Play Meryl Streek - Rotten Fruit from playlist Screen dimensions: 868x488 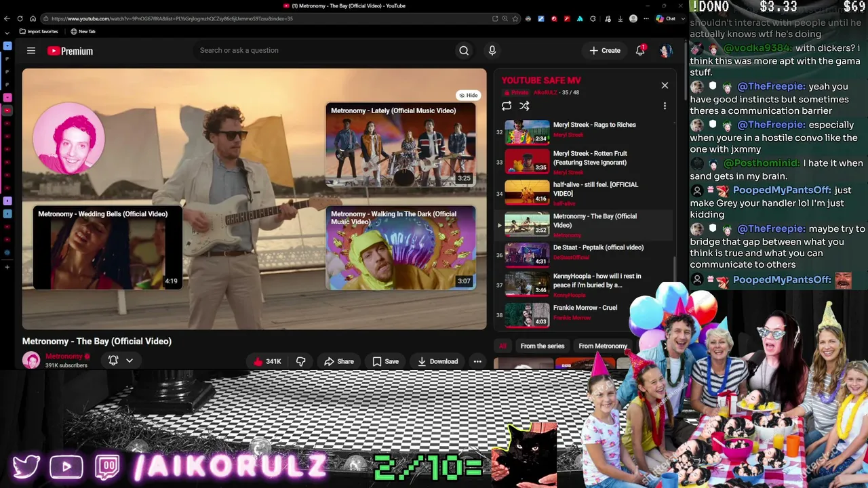[x=583, y=162]
